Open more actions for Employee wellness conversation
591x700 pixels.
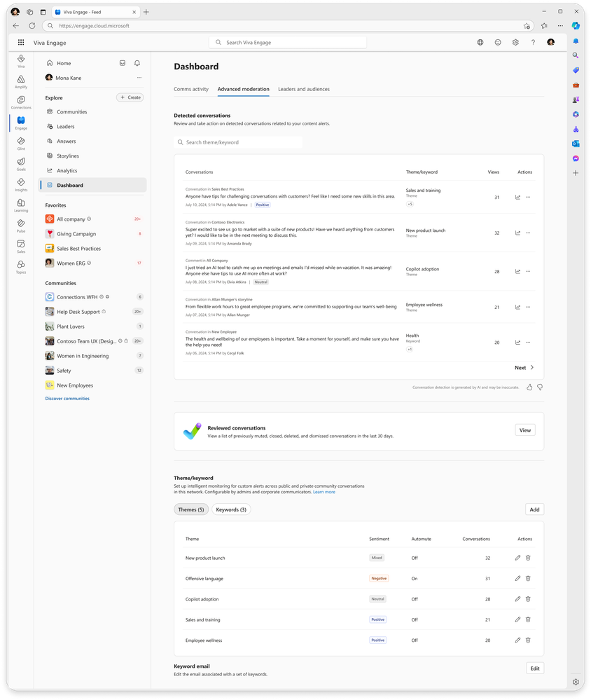pos(528,307)
